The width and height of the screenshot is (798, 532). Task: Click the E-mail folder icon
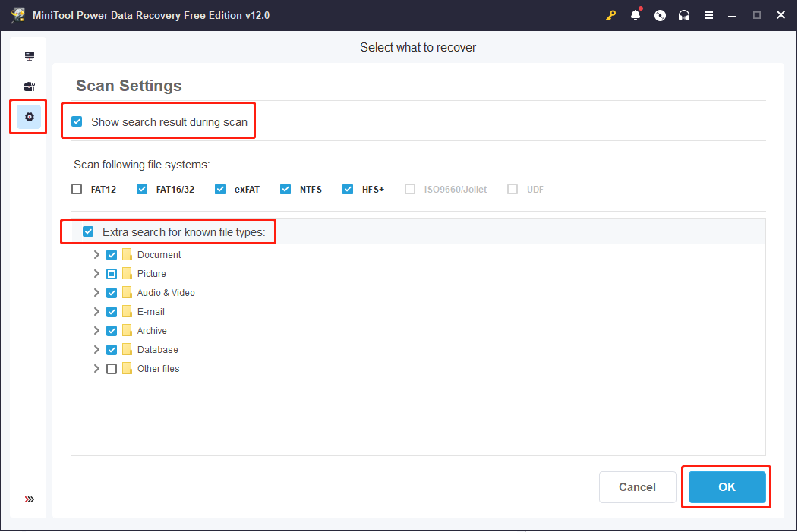tap(128, 312)
